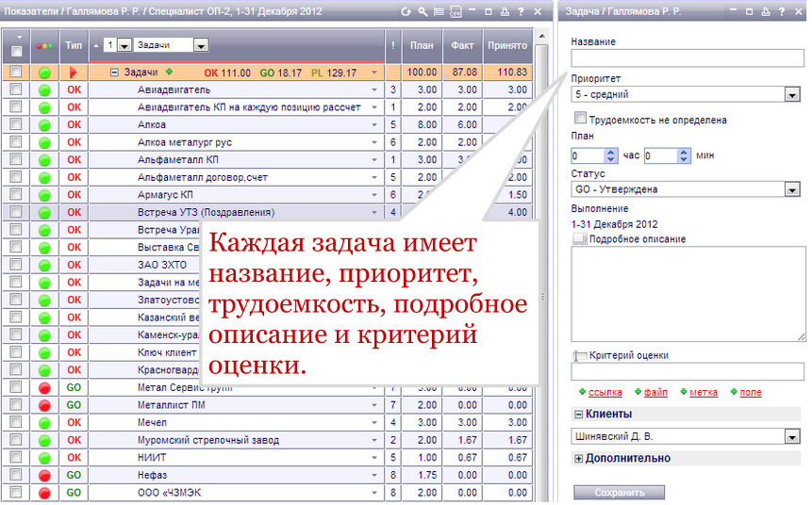Viewport: 812px width, 505px height.
Task: Click green status circle in Мечел row
Action: (44, 423)
